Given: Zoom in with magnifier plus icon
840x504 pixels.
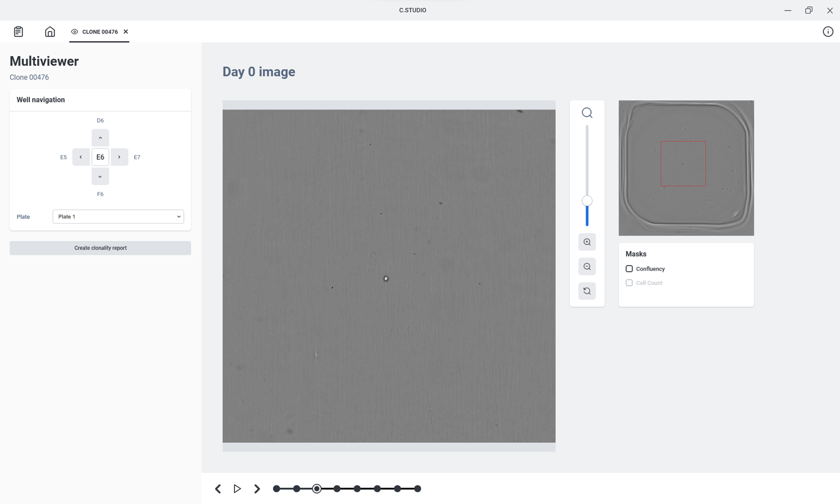Looking at the screenshot, I should point(587,242).
